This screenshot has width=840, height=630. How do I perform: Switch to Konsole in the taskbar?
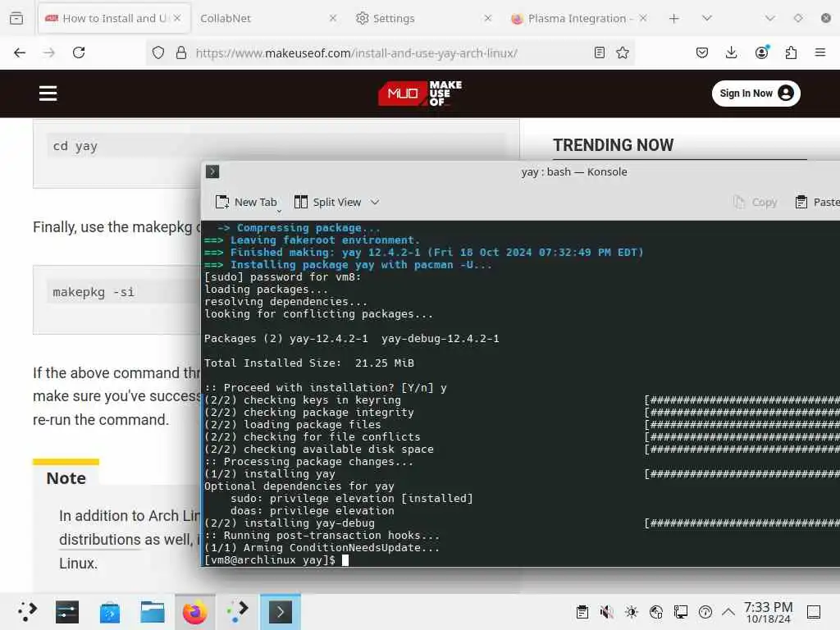coord(281,612)
